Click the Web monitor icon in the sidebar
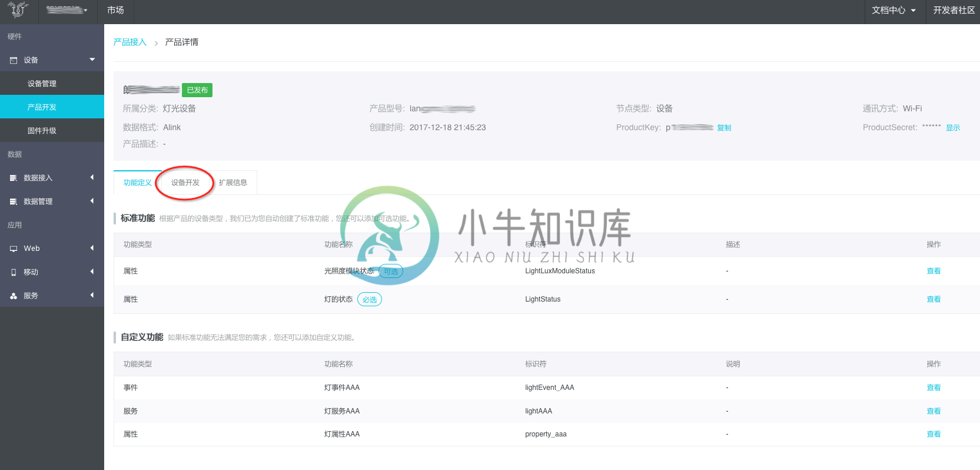The height and width of the screenshot is (470, 980). [14, 249]
